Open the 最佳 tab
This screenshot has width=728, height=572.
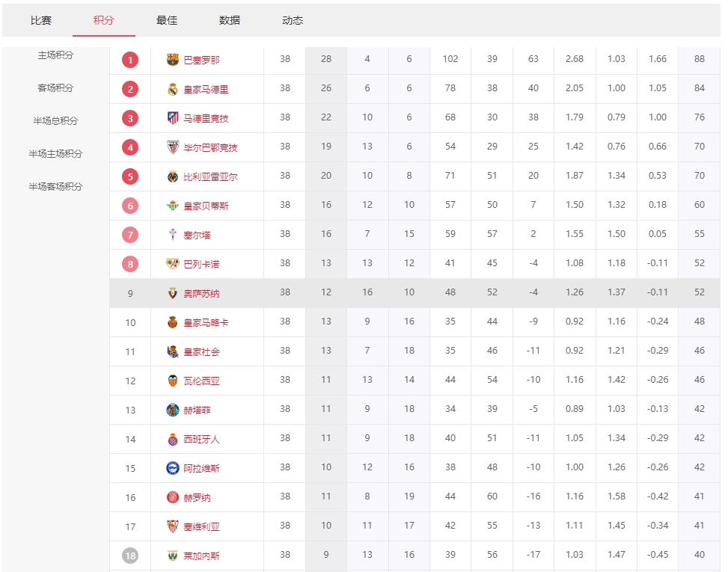[x=167, y=20]
